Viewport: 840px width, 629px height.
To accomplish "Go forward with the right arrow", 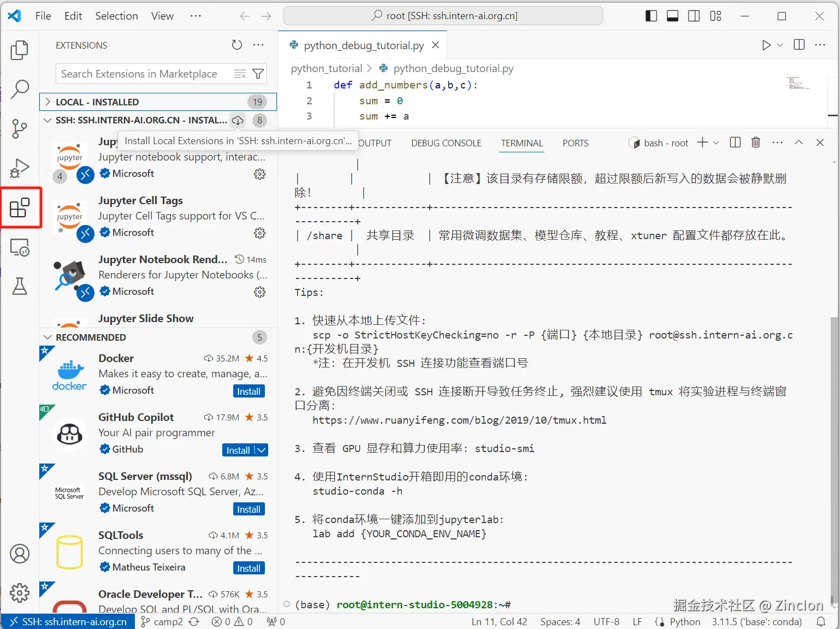I will pyautogui.click(x=266, y=16).
